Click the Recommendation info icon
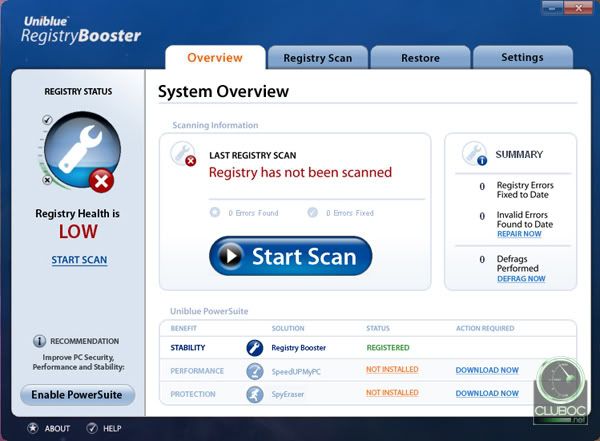The width and height of the screenshot is (600, 441). tap(39, 341)
